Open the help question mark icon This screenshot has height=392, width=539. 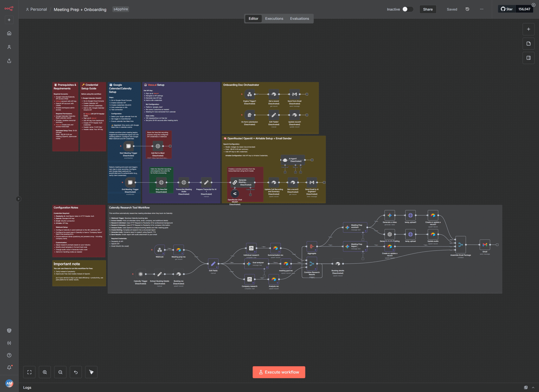[9, 355]
